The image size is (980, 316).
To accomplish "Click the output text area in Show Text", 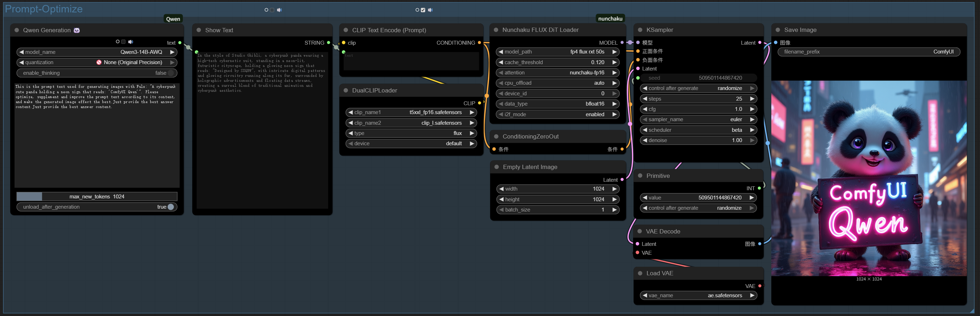I will coord(263,130).
